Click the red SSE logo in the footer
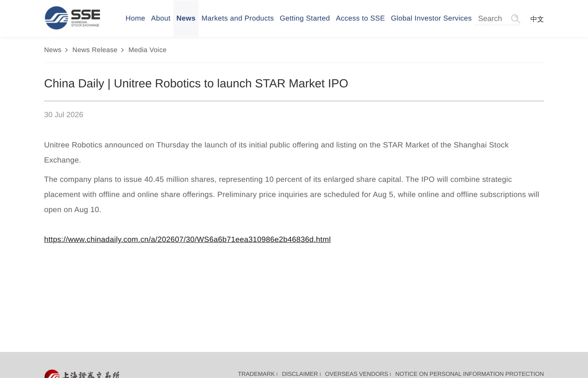The height and width of the screenshot is (378, 588). tap(82, 374)
